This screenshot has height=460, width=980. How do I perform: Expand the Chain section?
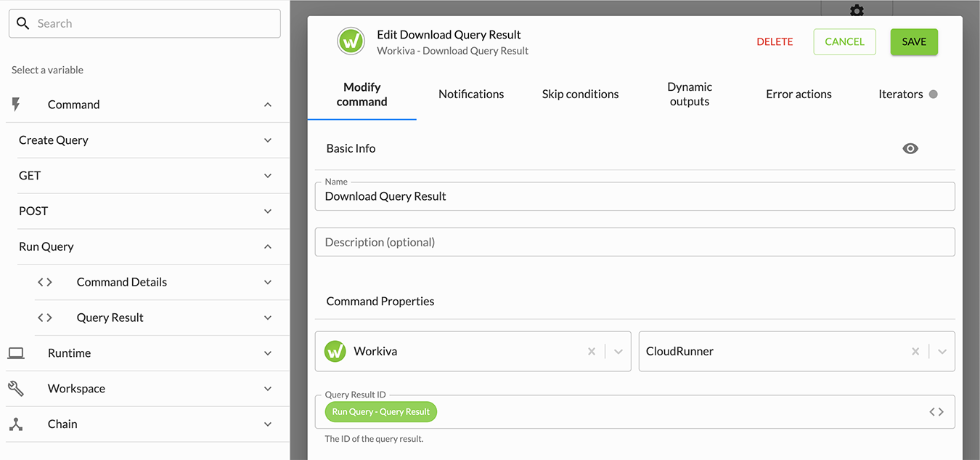pos(268,424)
